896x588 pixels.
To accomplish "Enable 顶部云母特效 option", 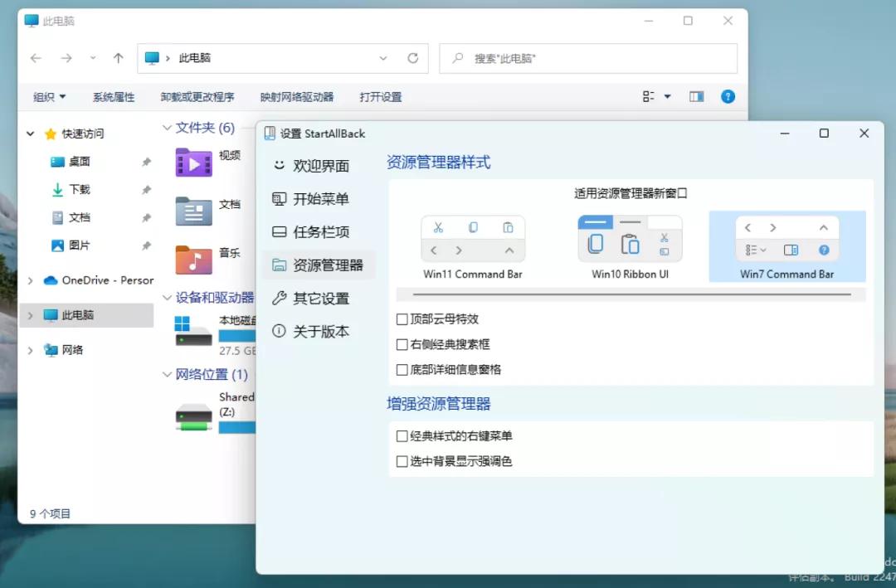I will pos(402,318).
